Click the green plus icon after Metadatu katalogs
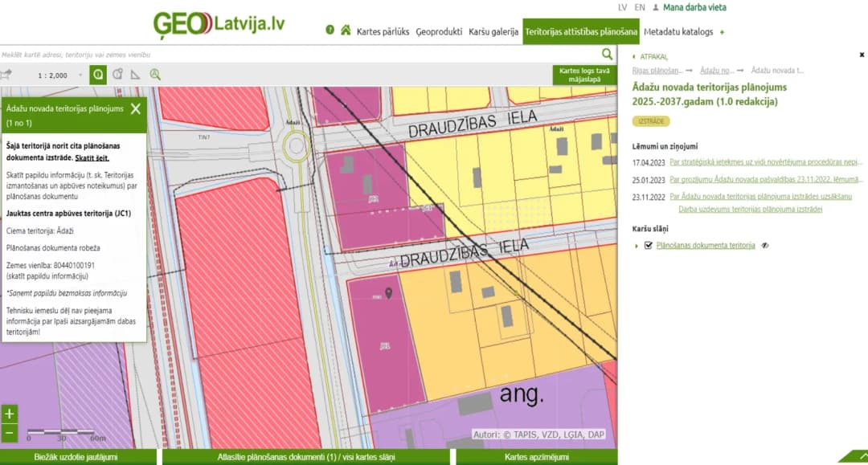Viewport: 868px width, 465px height. point(722,32)
